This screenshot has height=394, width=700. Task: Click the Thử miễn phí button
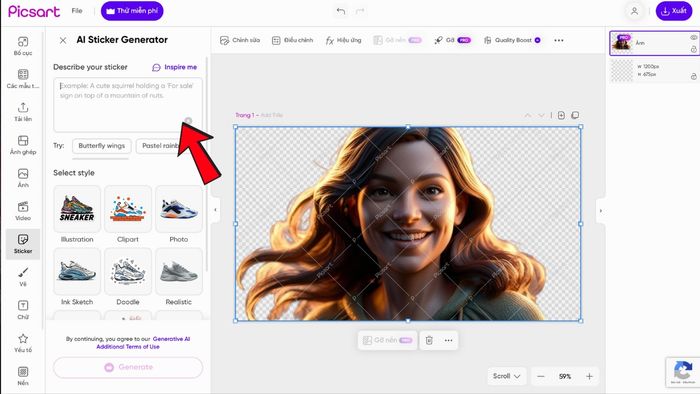(x=132, y=11)
